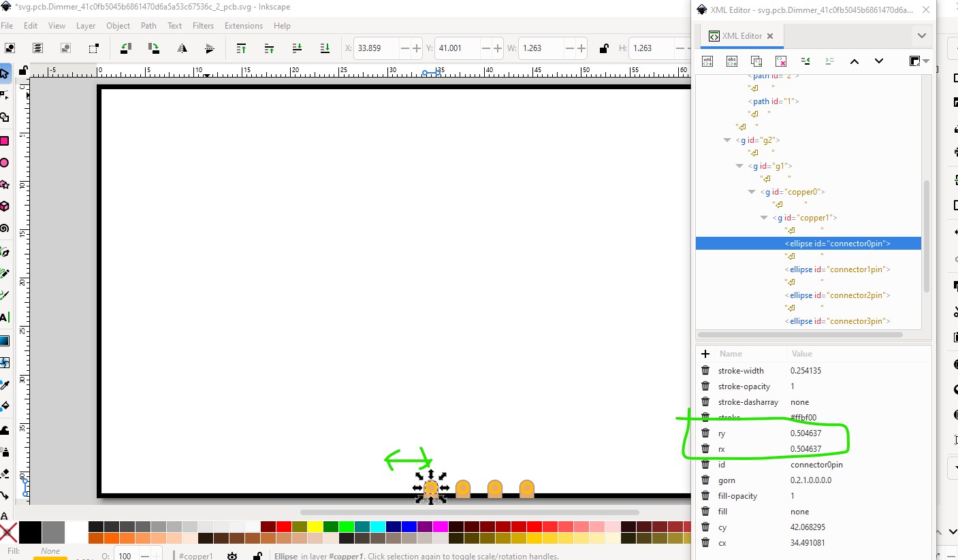Raise selection to top
The width and height of the screenshot is (958, 560).
pyautogui.click(x=241, y=48)
